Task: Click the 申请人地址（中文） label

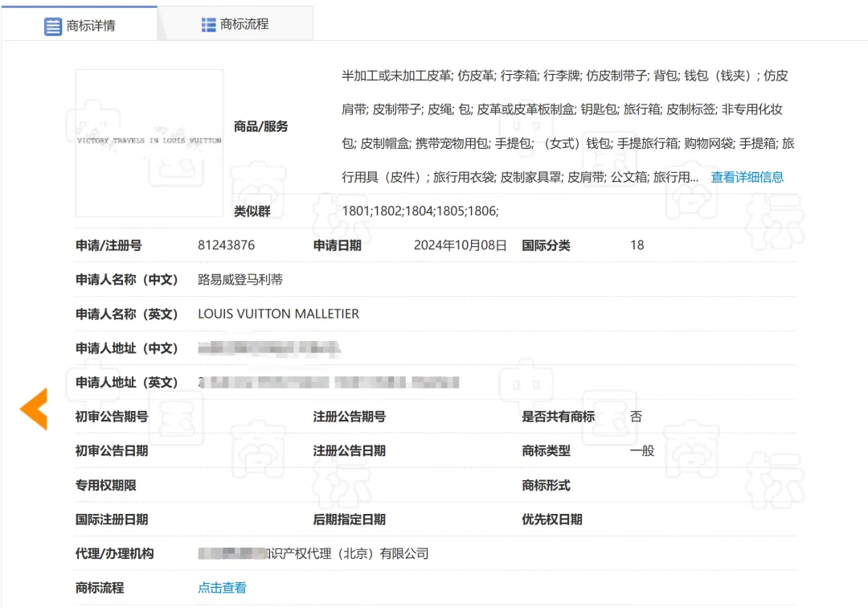Action: coord(126,348)
